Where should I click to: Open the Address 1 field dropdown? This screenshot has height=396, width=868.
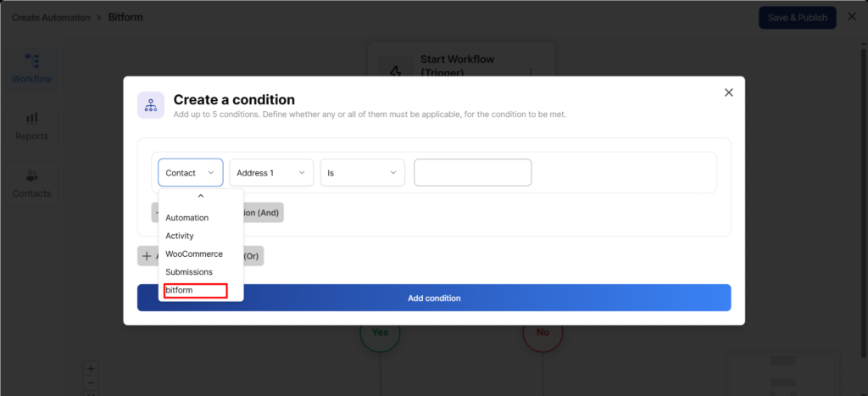pyautogui.click(x=271, y=173)
